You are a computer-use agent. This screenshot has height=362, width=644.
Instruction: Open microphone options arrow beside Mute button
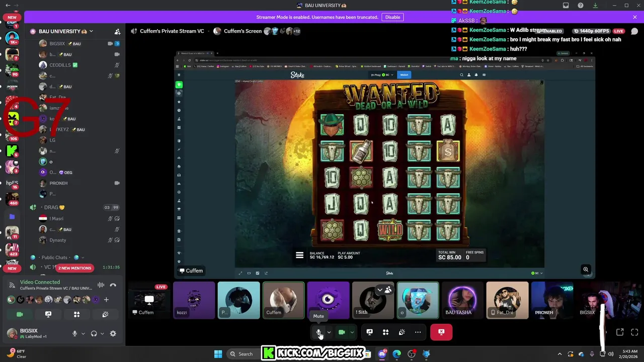(329, 332)
